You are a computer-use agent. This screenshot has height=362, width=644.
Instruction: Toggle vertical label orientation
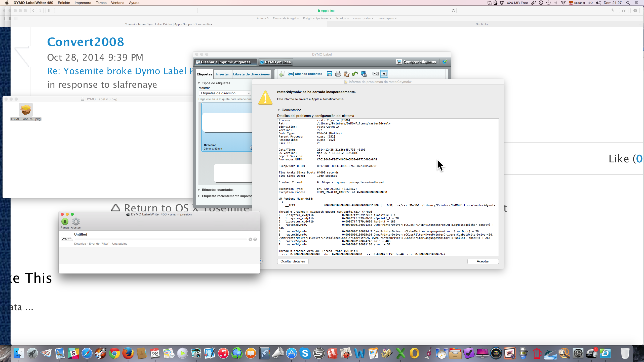(x=375, y=74)
